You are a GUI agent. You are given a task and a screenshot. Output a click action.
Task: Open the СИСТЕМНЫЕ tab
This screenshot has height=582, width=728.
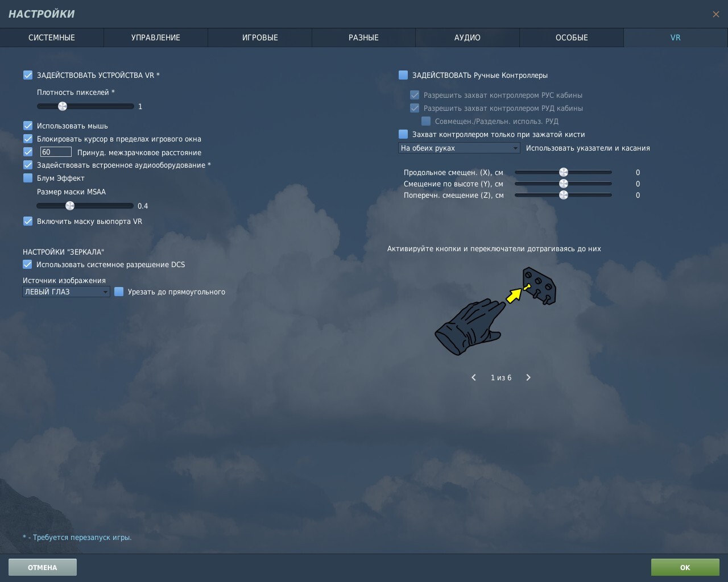[x=52, y=38]
